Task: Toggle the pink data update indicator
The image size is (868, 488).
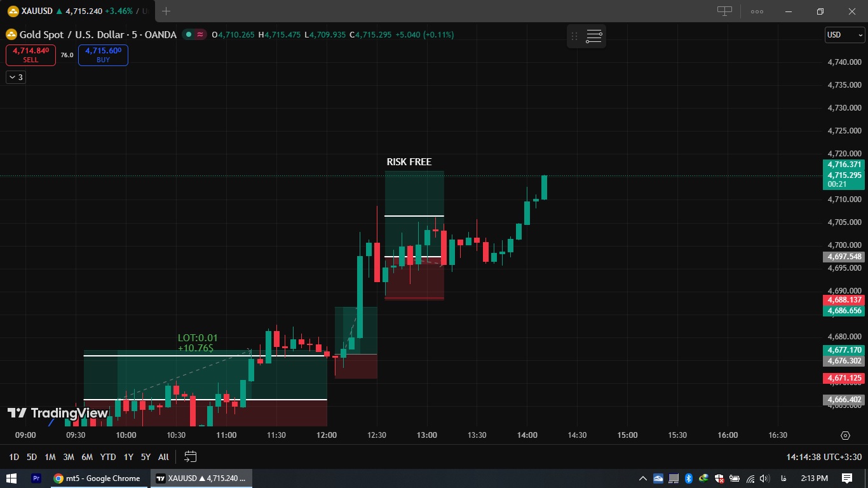Action: click(x=200, y=34)
